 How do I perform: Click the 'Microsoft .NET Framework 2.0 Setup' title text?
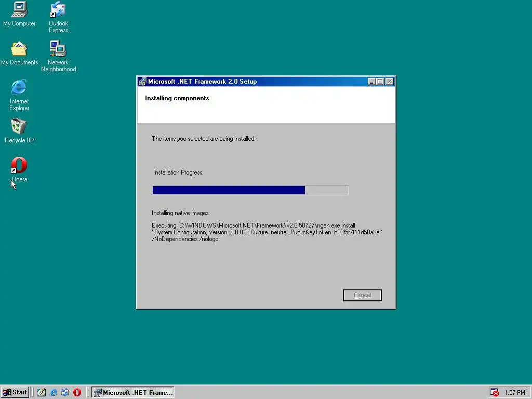[x=203, y=82]
